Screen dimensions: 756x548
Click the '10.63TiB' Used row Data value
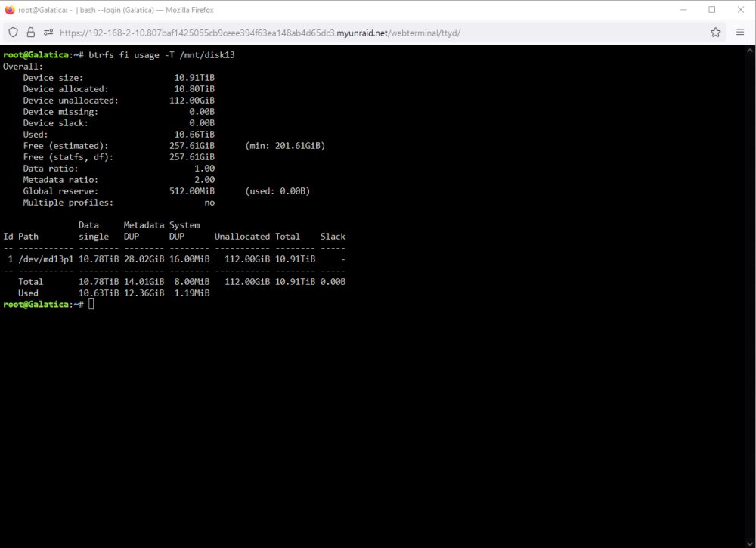coord(98,293)
